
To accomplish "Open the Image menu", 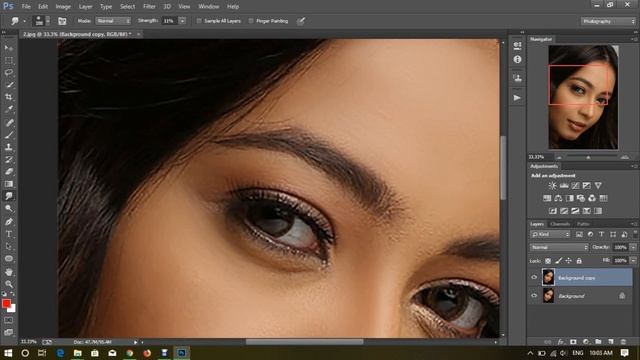I will pos(63,7).
